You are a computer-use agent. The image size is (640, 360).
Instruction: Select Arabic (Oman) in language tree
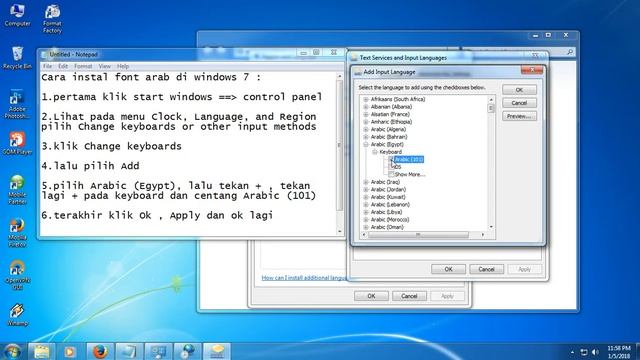387,227
